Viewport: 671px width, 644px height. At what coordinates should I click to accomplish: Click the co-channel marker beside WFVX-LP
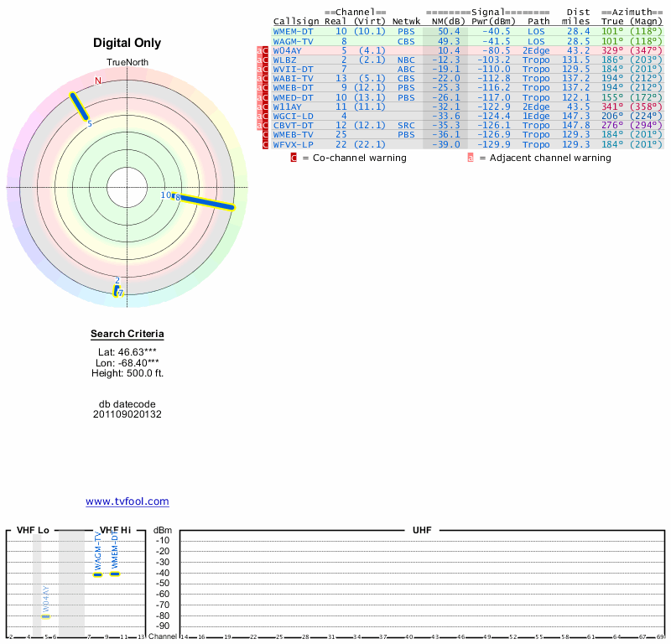tap(265, 145)
